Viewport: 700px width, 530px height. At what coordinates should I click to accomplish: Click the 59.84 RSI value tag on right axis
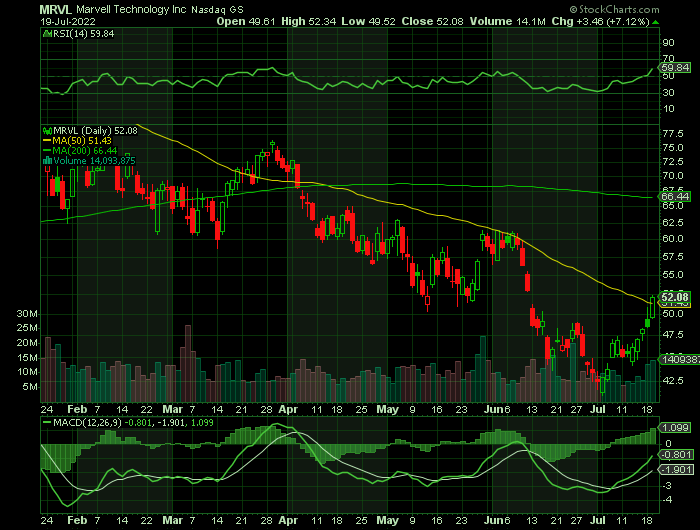click(x=675, y=68)
